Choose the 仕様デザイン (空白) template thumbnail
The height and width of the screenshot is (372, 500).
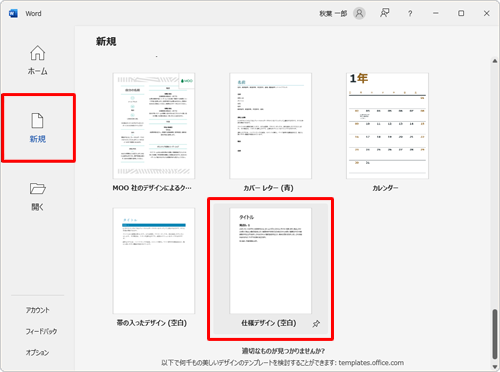270,261
